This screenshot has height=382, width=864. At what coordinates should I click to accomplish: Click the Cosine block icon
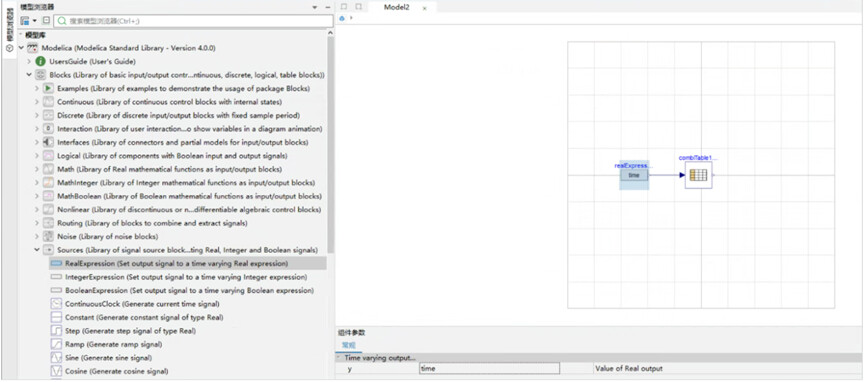coord(56,371)
